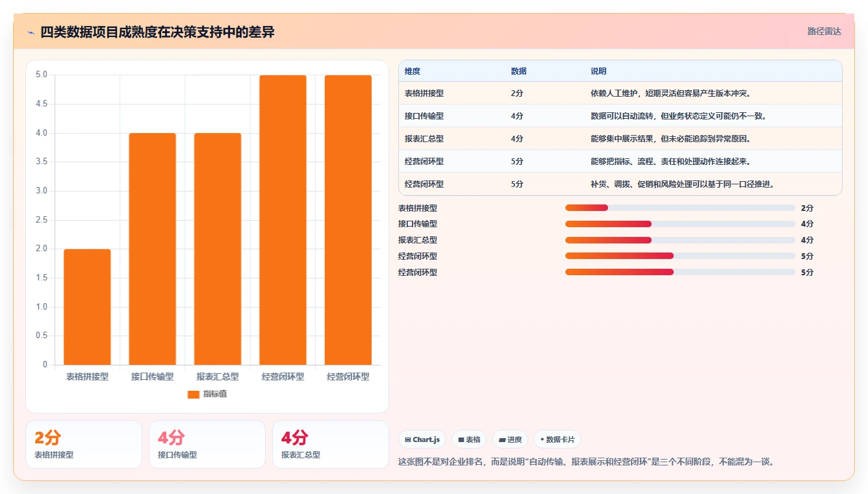
Task: Click the 表格拼接型 bar in the chart
Action: pyautogui.click(x=87, y=307)
